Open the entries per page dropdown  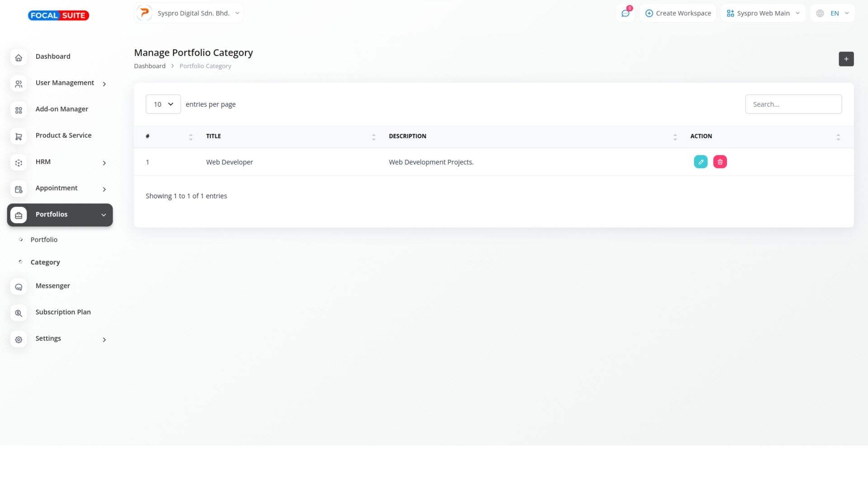[163, 104]
